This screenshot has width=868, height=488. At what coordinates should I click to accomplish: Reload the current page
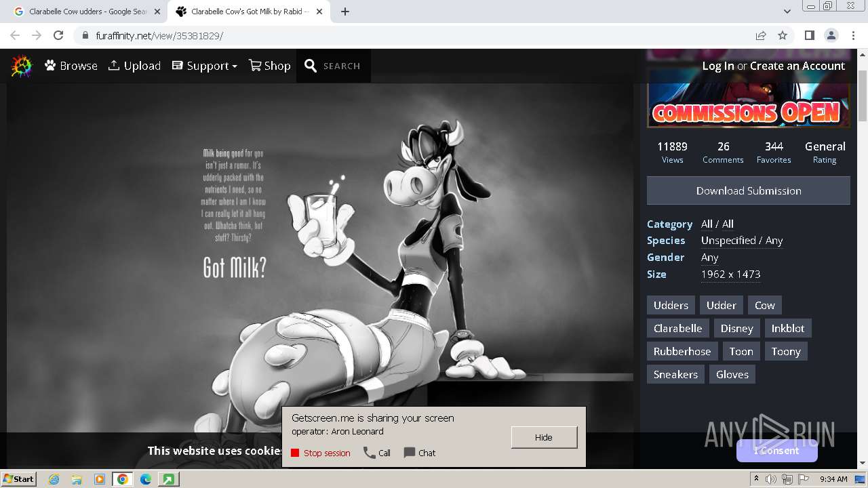(58, 35)
